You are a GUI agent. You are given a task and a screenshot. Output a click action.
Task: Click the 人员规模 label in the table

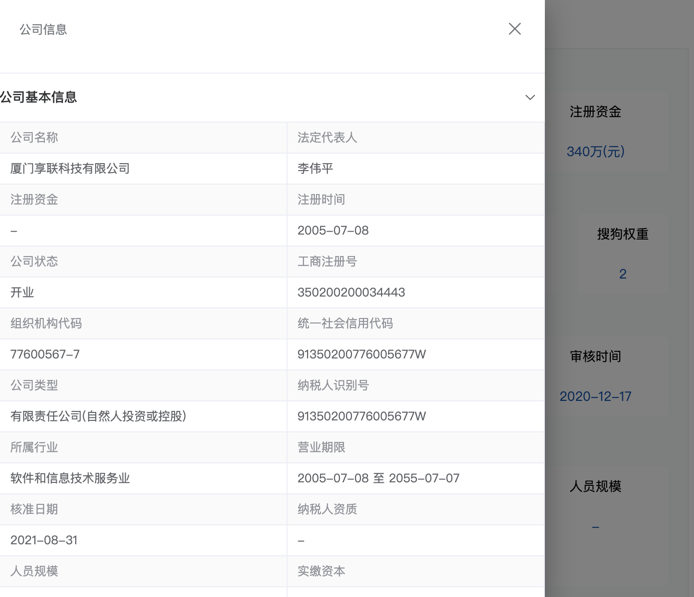(34, 571)
